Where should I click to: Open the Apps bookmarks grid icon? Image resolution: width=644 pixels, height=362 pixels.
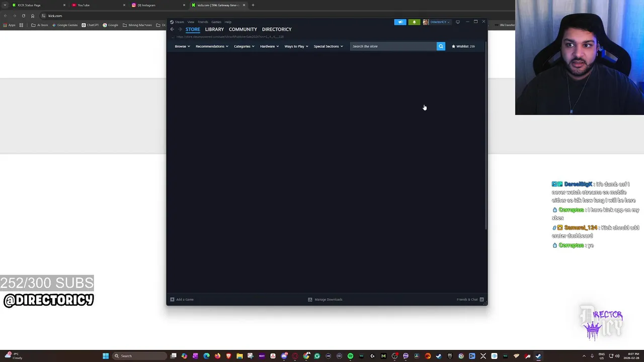[21, 25]
